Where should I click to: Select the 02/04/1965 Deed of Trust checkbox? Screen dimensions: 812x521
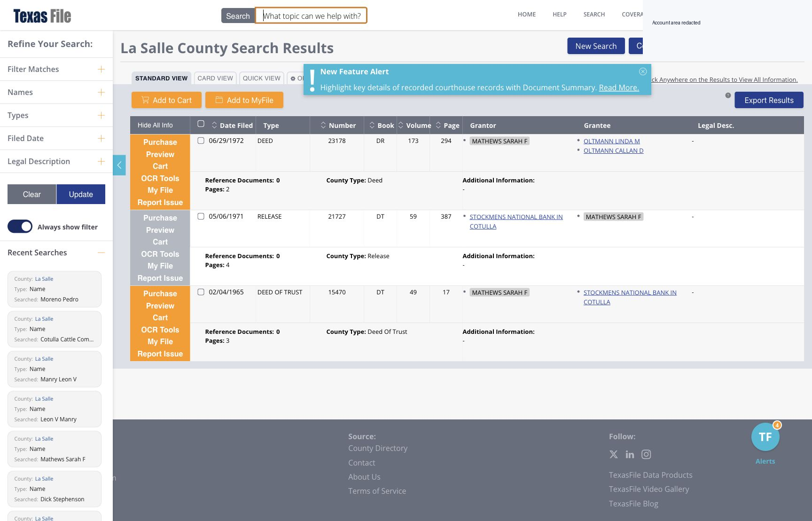tap(201, 292)
